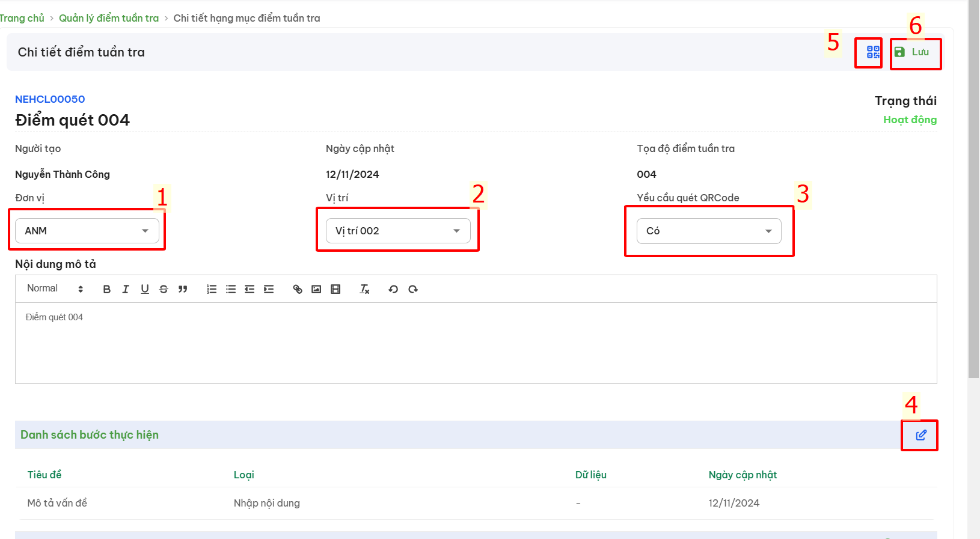Click the Danh sách bước thực hiện heading
The height and width of the screenshot is (539, 980).
[x=90, y=434]
